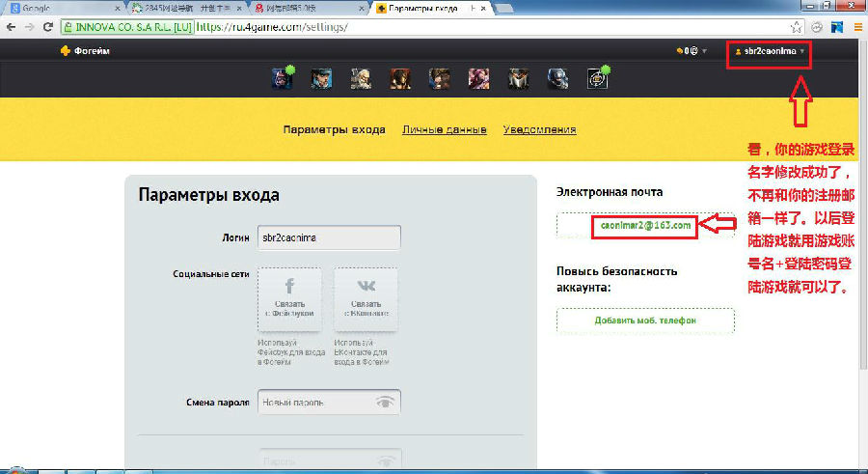Open the coin balance dropdown
The width and height of the screenshot is (868, 474).
(692, 51)
